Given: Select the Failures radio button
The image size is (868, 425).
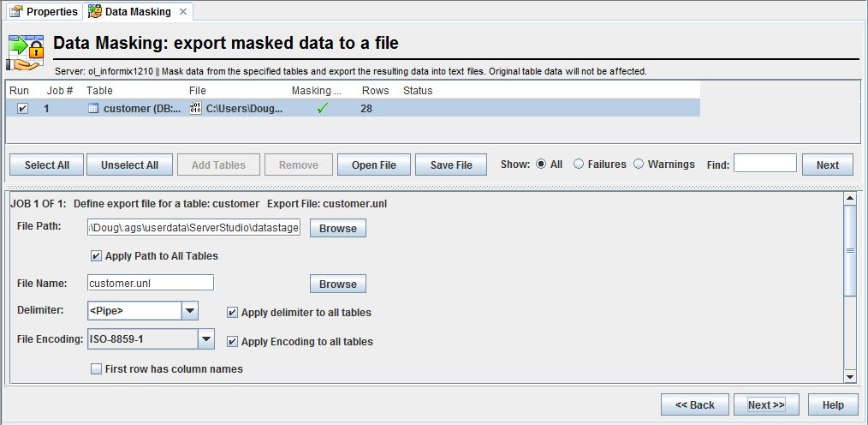Looking at the screenshot, I should pos(579,165).
